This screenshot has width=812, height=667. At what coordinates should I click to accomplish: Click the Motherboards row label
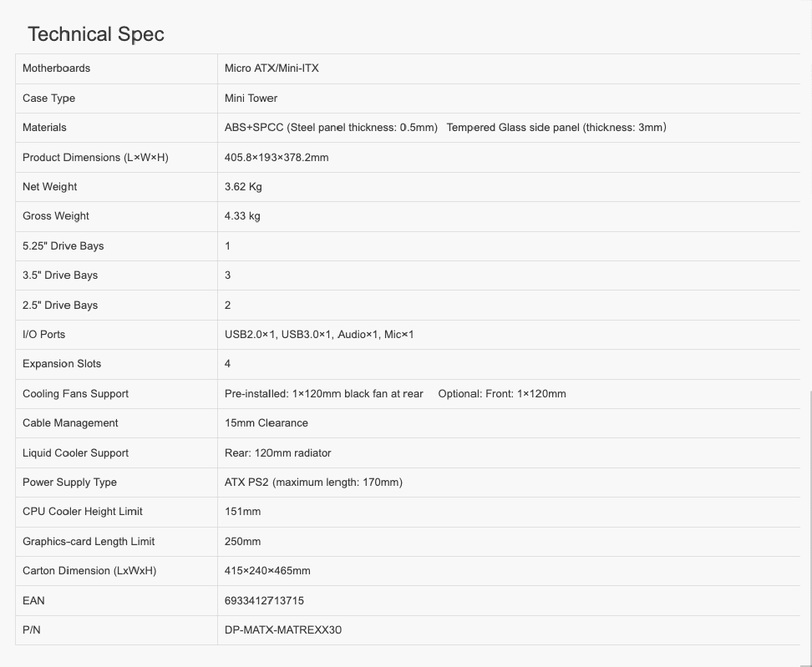coord(56,68)
